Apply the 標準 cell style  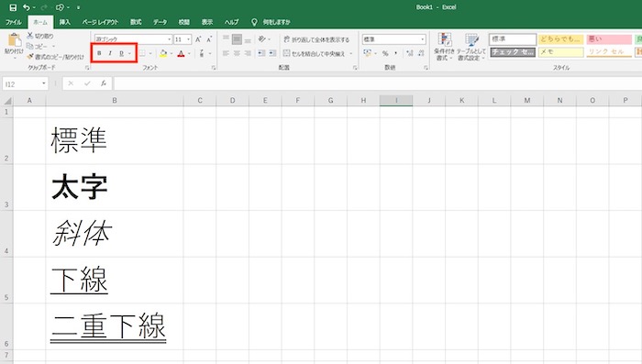513,39
